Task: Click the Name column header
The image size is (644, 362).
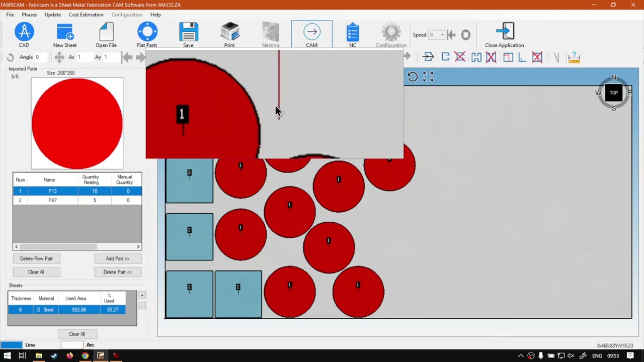Action: [x=49, y=180]
